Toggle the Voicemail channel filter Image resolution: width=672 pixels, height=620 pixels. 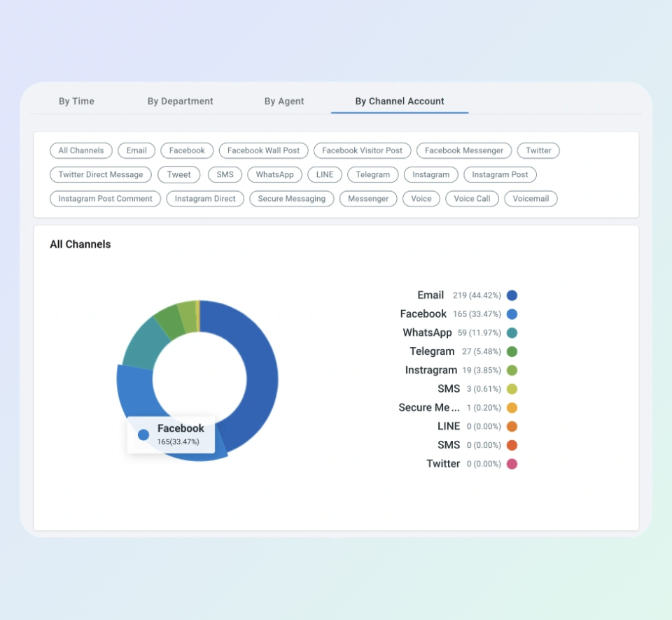[x=531, y=199]
